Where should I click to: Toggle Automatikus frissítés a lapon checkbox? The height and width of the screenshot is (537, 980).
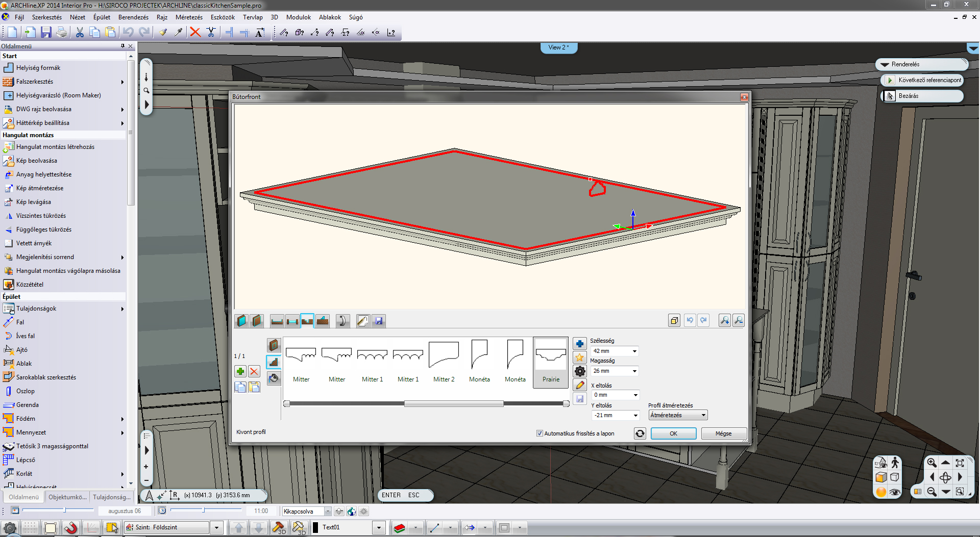pos(540,433)
